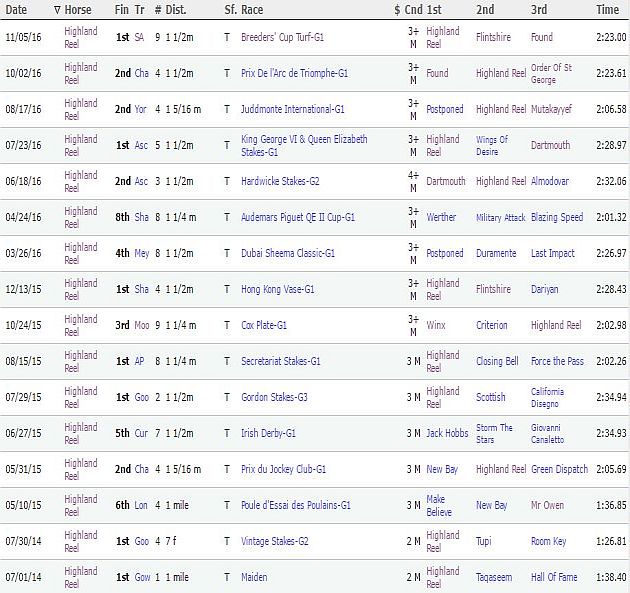Screen dimensions: 630x593
Task: Click the SA track abbreviation link
Action: tap(141, 37)
